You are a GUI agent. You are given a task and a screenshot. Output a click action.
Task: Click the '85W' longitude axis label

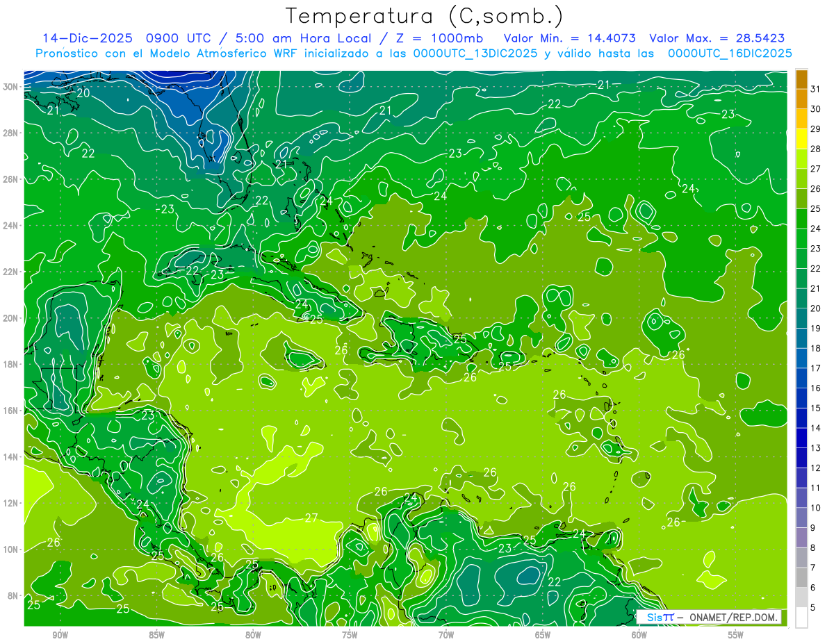(156, 634)
